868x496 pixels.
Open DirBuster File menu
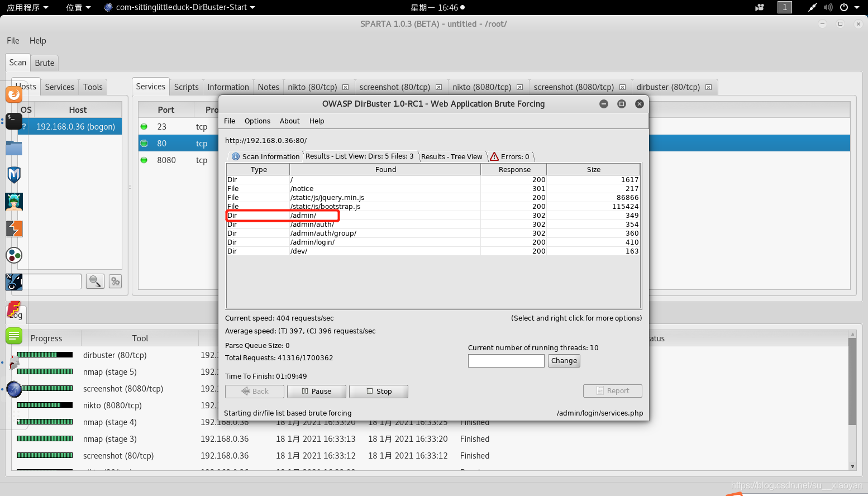[x=230, y=121]
